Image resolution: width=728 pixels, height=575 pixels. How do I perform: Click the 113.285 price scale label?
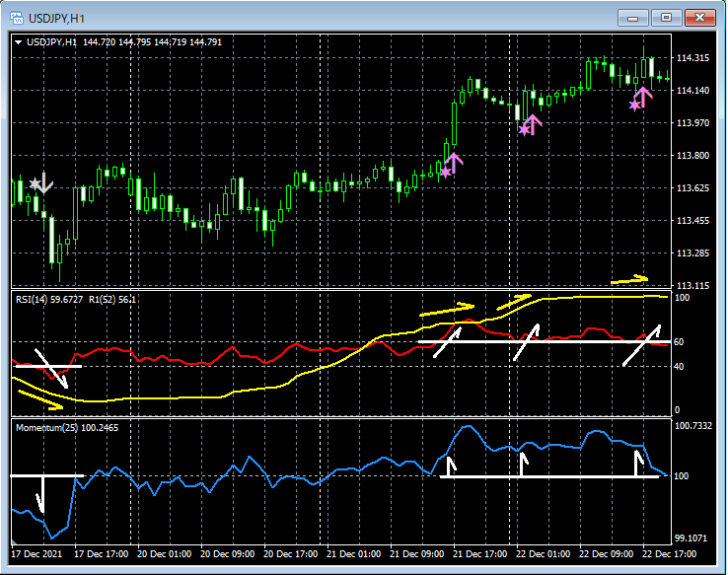pos(692,252)
